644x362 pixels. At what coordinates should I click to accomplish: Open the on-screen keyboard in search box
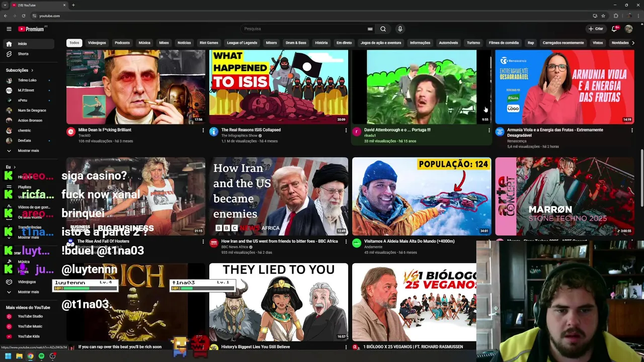(x=370, y=29)
